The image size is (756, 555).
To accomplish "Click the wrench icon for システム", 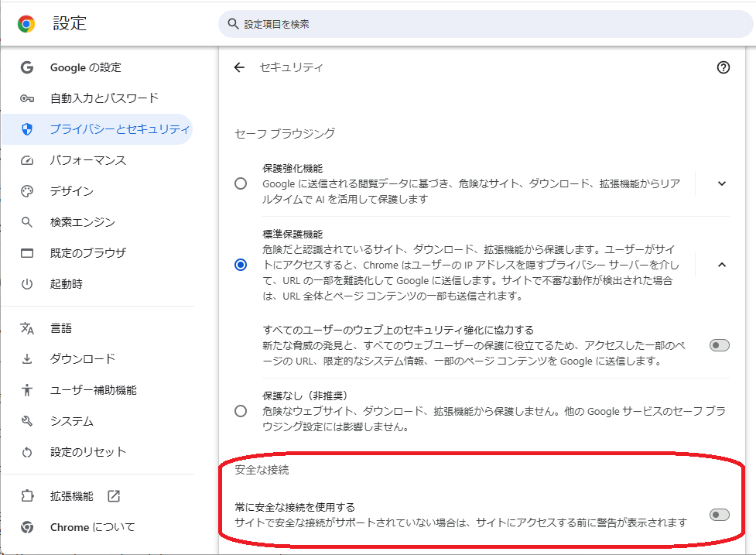I will pyautogui.click(x=27, y=421).
